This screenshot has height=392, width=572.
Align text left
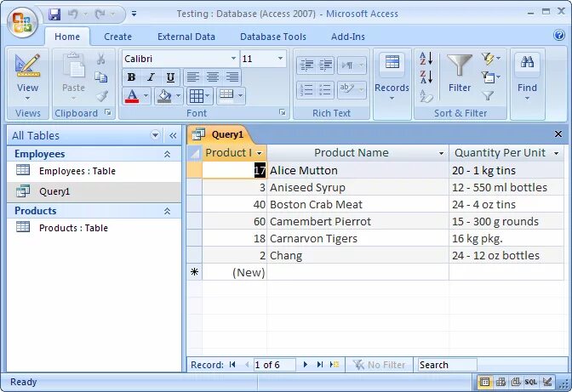[x=193, y=77]
